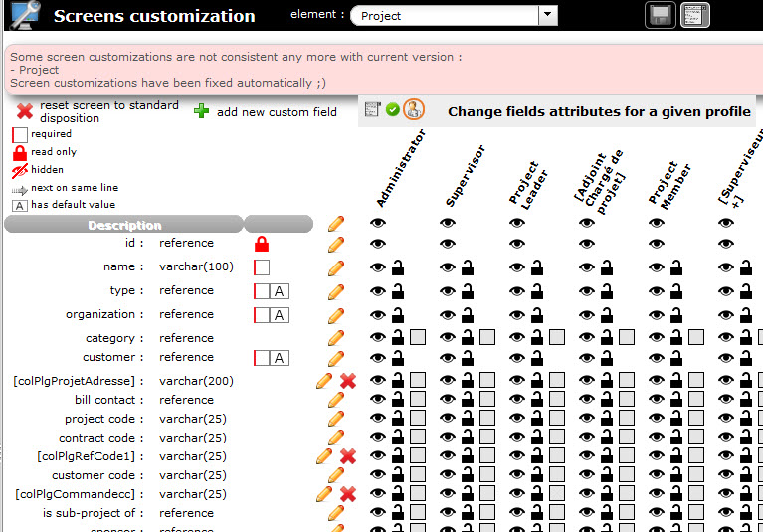Click add new custom field
Image resolution: width=763 pixels, height=532 pixels.
(266, 112)
